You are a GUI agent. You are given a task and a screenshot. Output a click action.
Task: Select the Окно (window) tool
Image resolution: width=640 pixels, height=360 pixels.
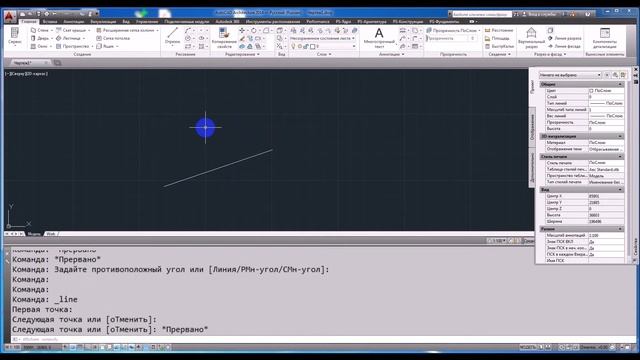pyautogui.click(x=39, y=46)
